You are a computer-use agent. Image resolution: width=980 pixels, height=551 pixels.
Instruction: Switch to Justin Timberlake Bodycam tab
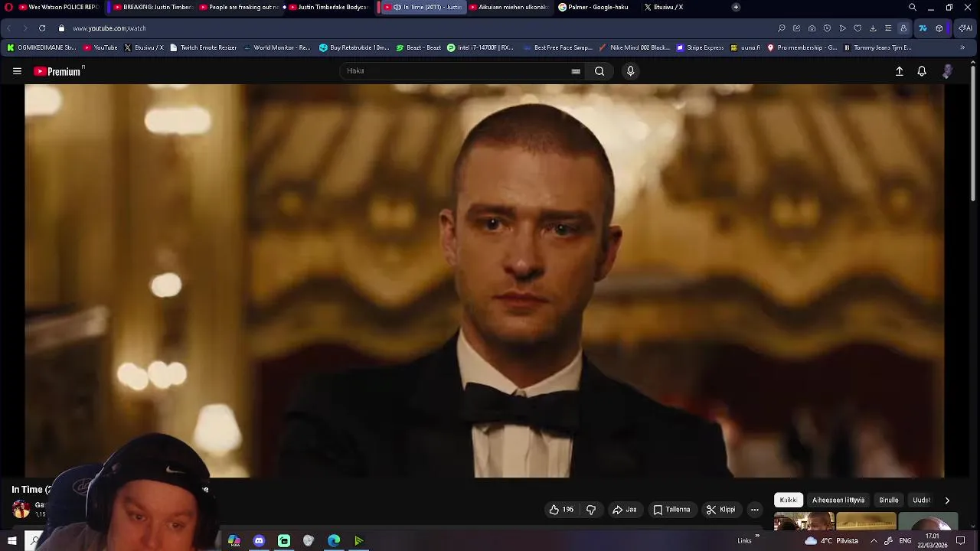[x=328, y=7]
